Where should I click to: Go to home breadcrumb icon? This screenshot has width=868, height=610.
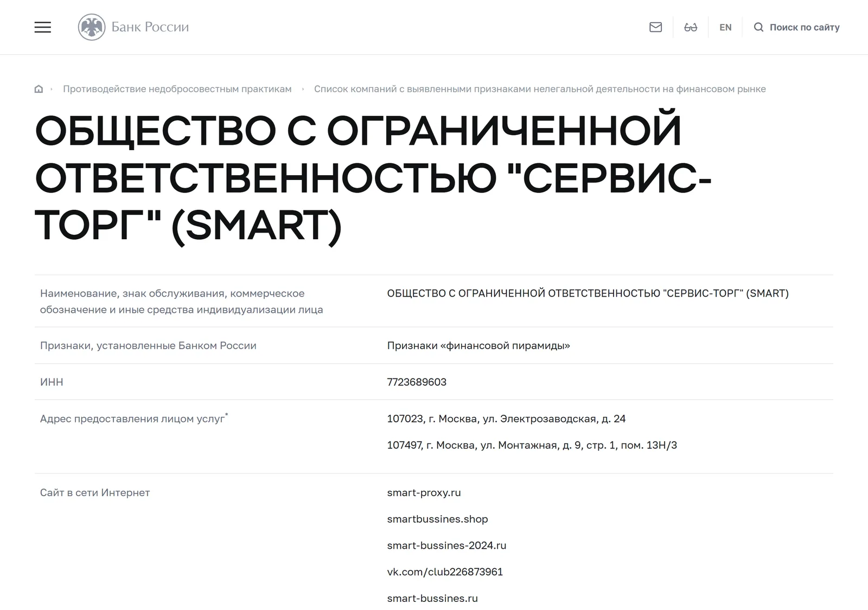point(39,89)
